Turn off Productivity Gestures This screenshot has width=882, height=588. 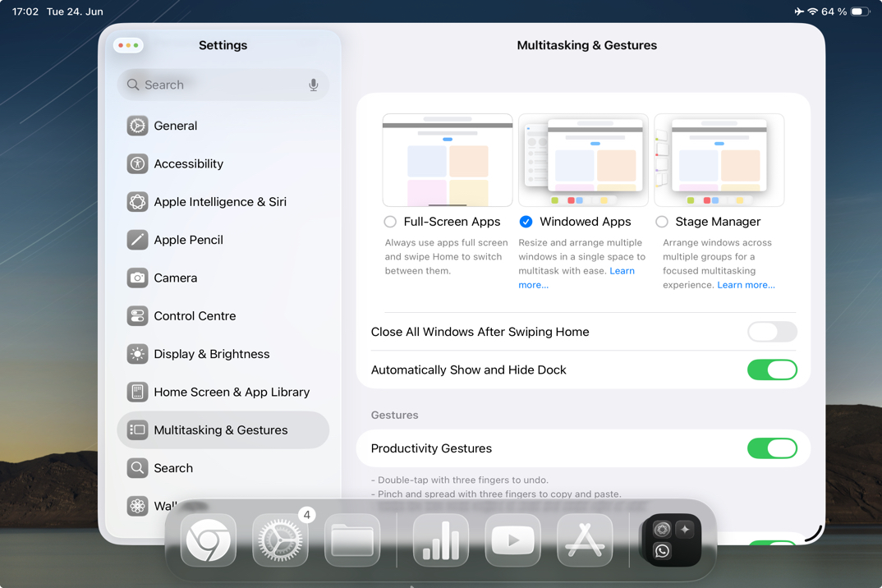coord(772,448)
